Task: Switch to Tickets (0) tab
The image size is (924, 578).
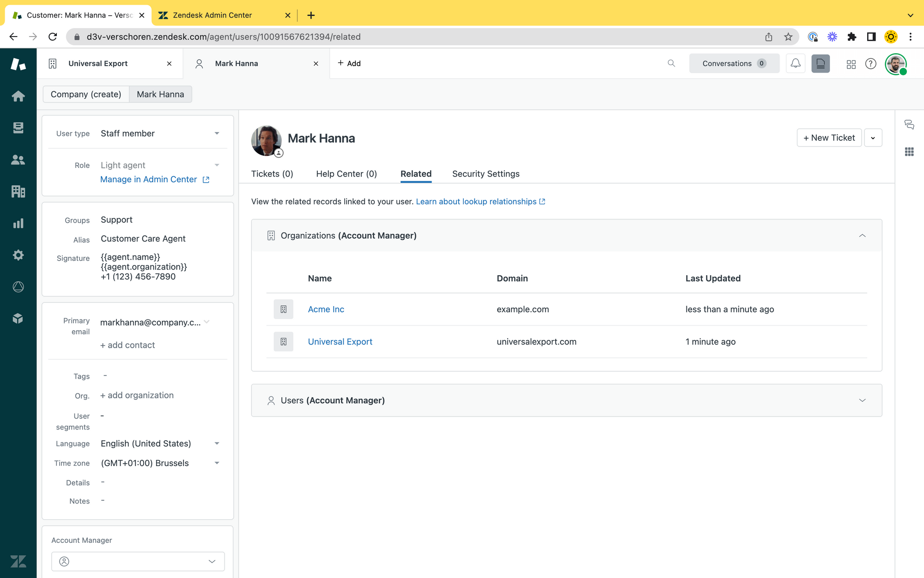Action: coord(272,174)
